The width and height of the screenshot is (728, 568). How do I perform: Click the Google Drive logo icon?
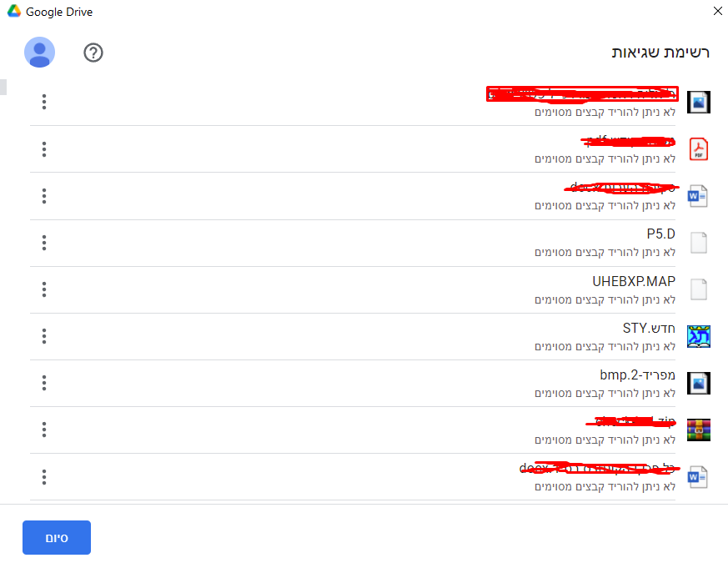pos(14,12)
